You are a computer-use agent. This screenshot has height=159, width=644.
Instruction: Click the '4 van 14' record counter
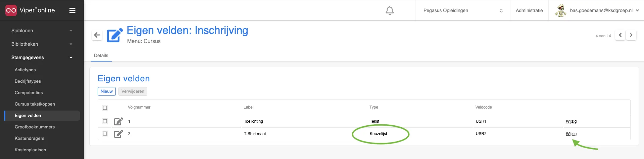click(603, 36)
